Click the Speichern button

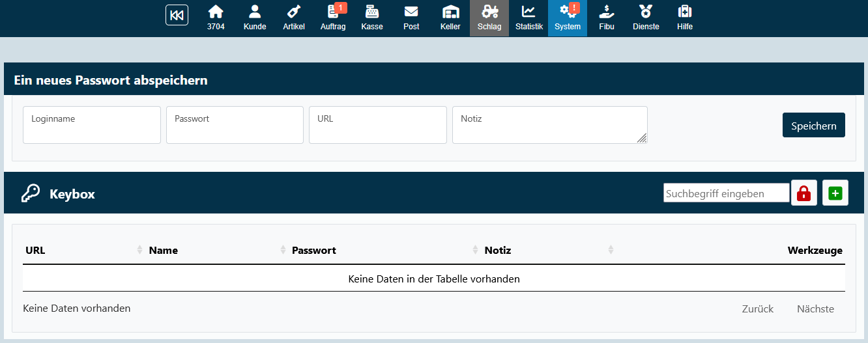point(813,126)
